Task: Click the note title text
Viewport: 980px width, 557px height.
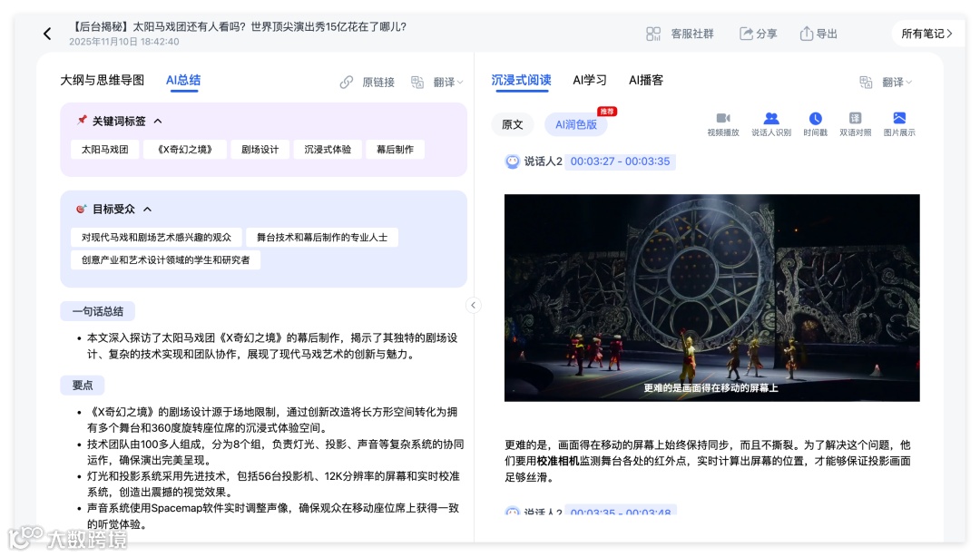Action: (x=240, y=27)
